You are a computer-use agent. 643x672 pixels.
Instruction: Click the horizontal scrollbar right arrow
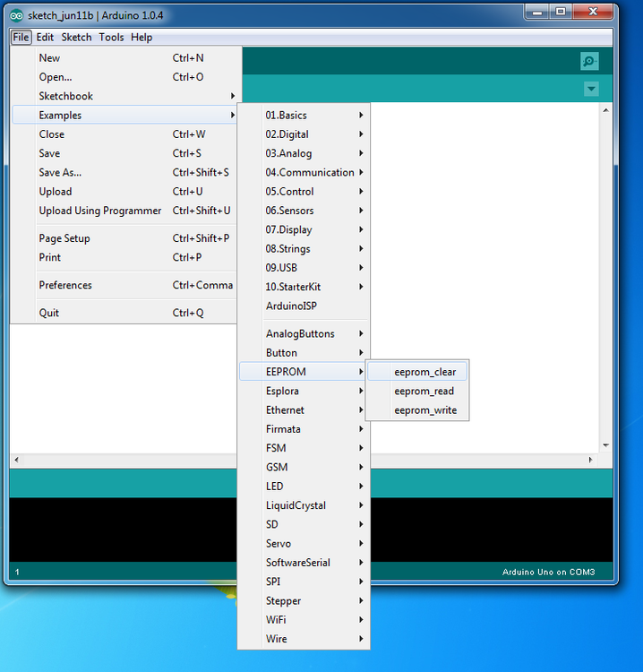coord(591,460)
